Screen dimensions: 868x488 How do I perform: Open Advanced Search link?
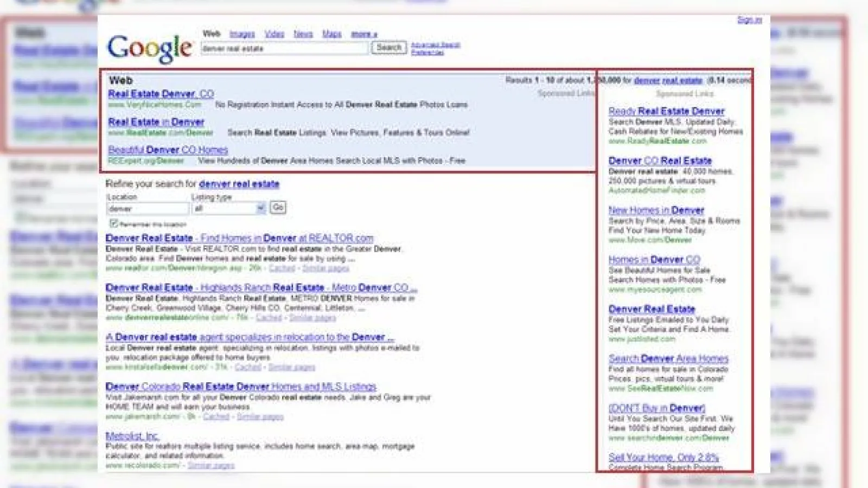coord(435,45)
